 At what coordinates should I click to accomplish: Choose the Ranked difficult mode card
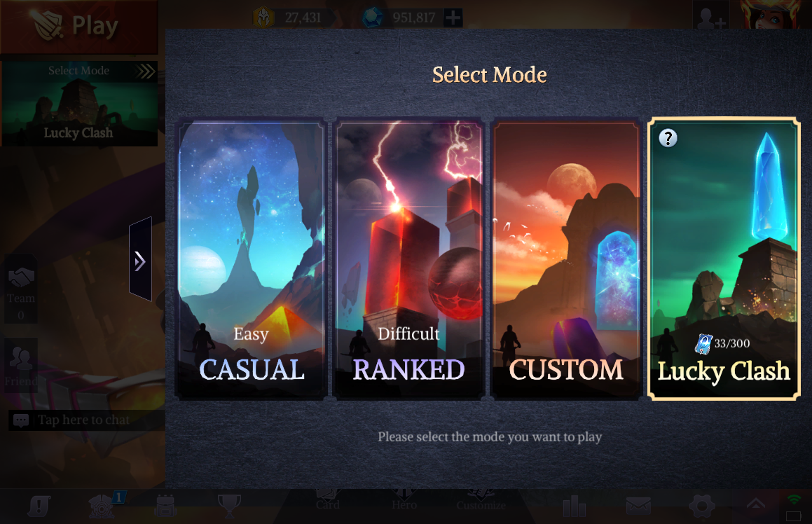point(409,260)
